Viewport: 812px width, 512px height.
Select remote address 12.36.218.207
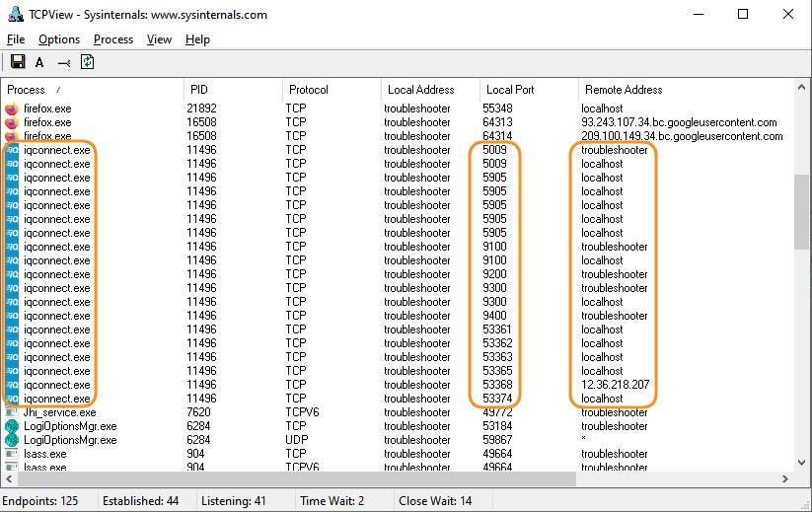click(616, 385)
